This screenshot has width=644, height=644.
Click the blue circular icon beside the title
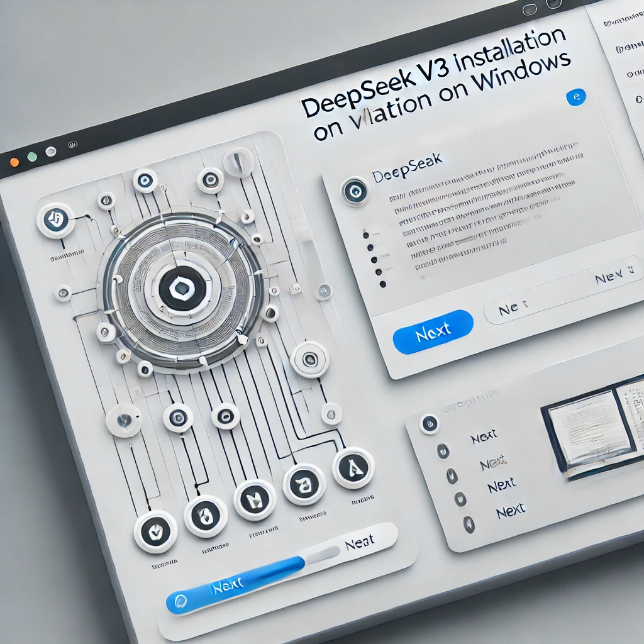pos(576,97)
